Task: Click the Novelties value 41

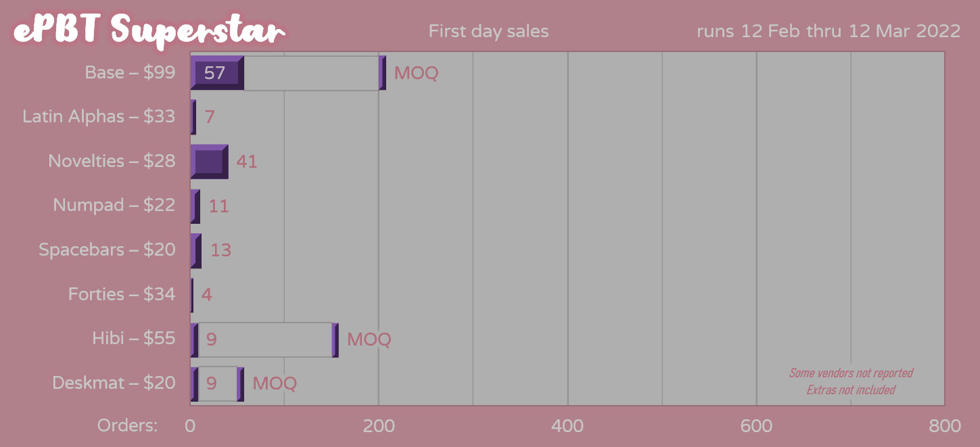Action: [x=246, y=162]
